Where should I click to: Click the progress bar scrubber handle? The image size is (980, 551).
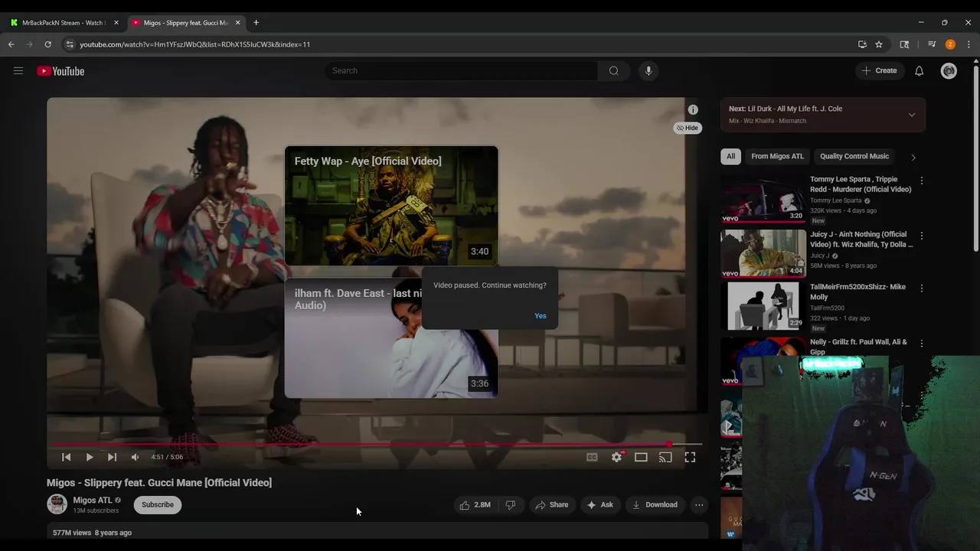pos(669,444)
